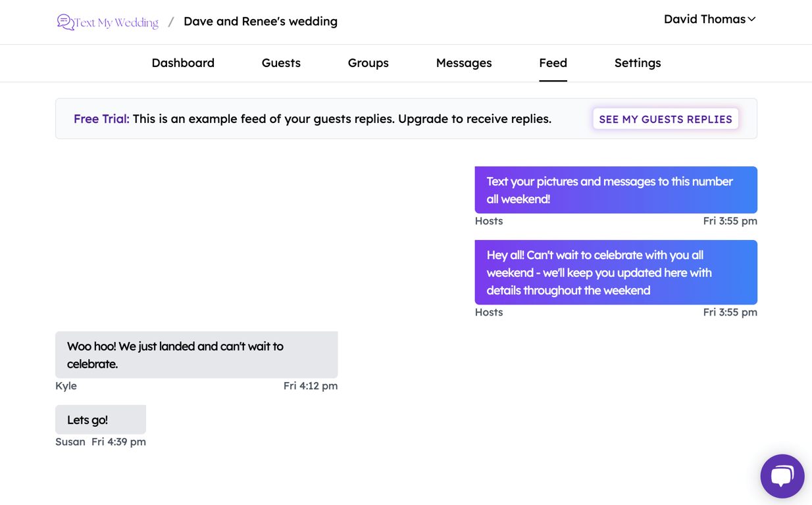Viewport: 812px width, 505px height.
Task: Open the Dave and Renee's wedding breadcrumb
Action: point(260,21)
